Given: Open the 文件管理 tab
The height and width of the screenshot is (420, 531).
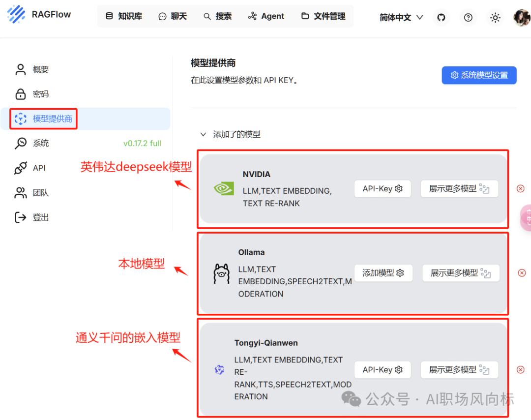Looking at the screenshot, I should pyautogui.click(x=324, y=16).
